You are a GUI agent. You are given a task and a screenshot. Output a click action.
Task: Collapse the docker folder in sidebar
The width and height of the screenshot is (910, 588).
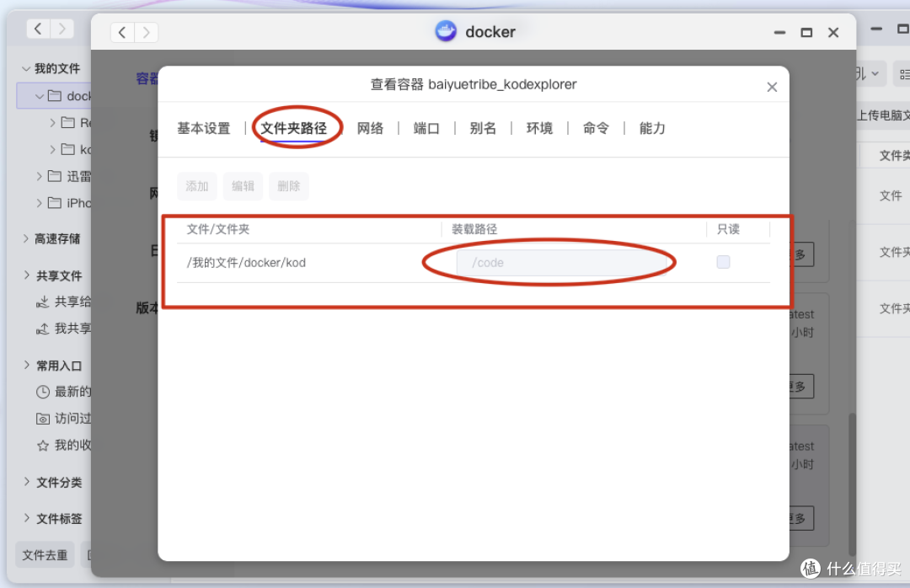click(40, 96)
